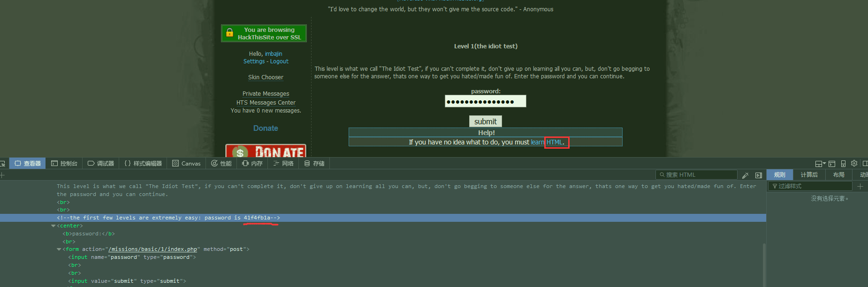Toggle the split console icon
This screenshot has width=868, height=287.
(x=832, y=164)
